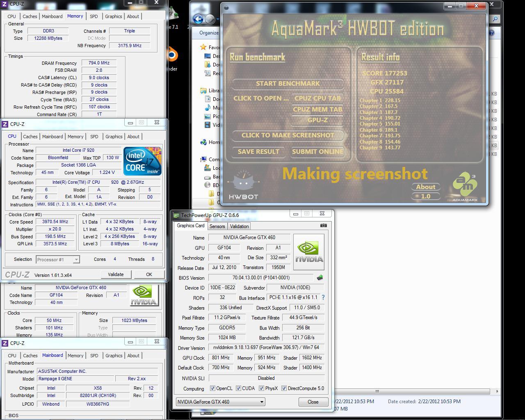
Task: Toggle the PhysX checkbox in GPU-Z
Action: 261,388
